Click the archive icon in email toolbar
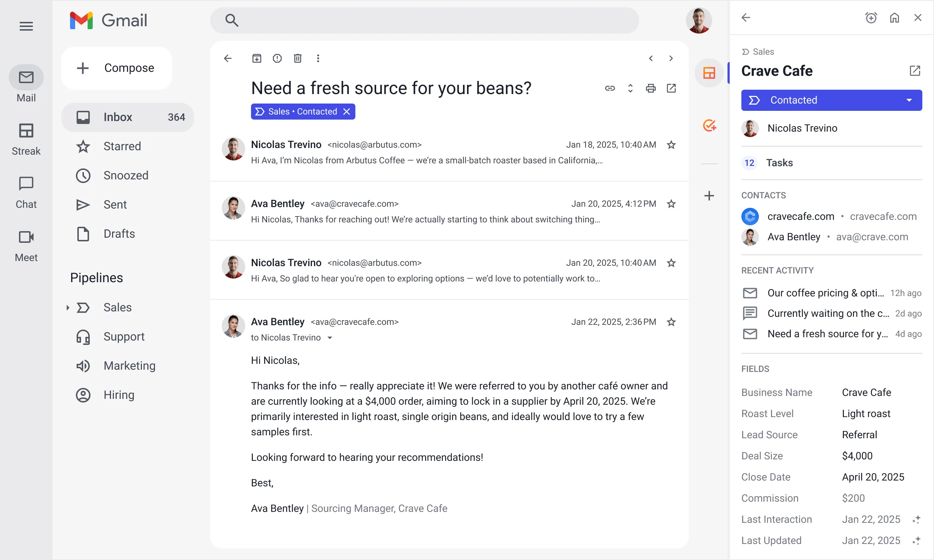This screenshot has height=560, width=934. (257, 58)
